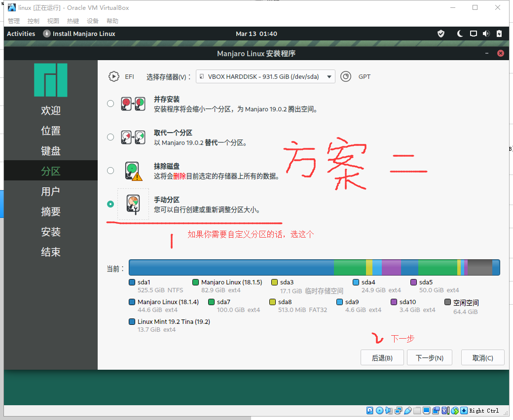Open the 设备 menu in VirtualBox
Image resolution: width=513 pixels, height=420 pixels.
[93, 21]
